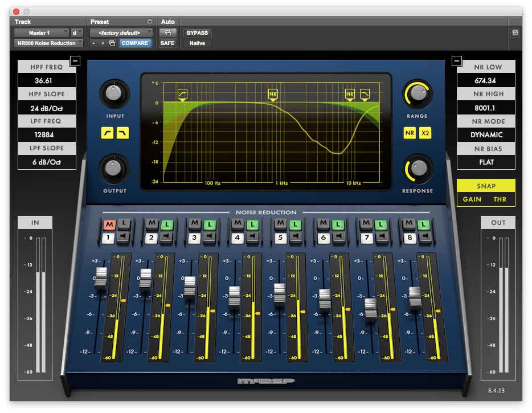The height and width of the screenshot is (413, 532).
Task: Toggle the X2 range button
Action: (425, 133)
